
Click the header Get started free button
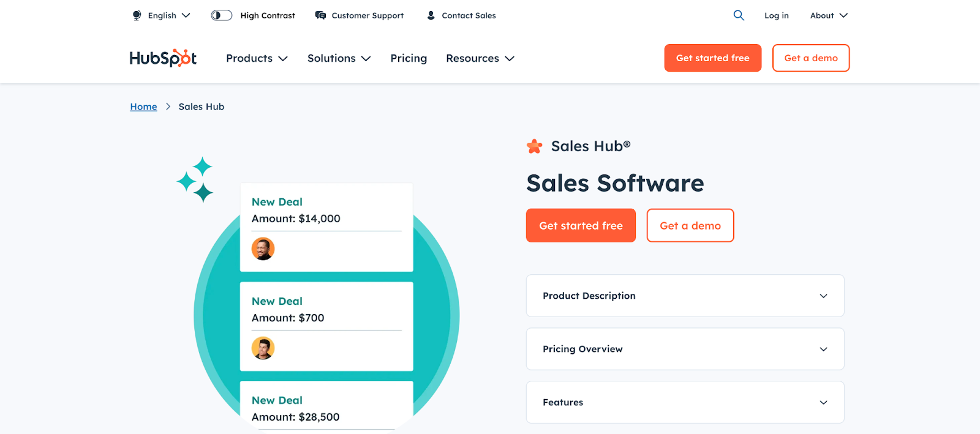712,58
